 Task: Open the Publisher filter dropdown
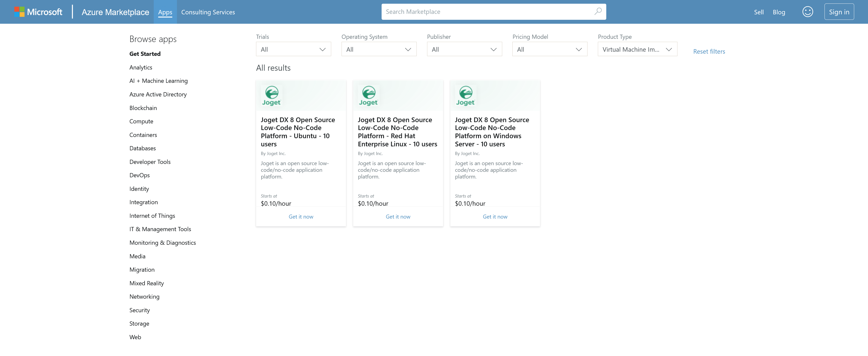464,49
